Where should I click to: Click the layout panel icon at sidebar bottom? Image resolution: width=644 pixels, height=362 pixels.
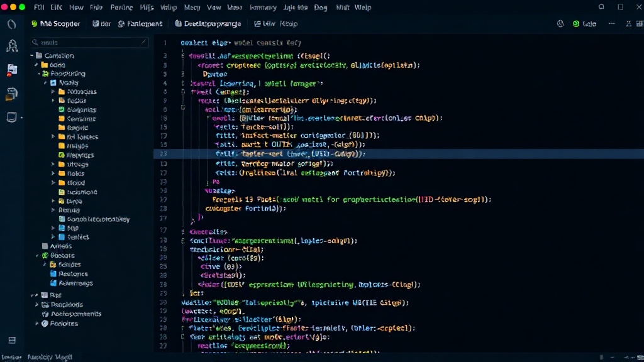coord(12,340)
